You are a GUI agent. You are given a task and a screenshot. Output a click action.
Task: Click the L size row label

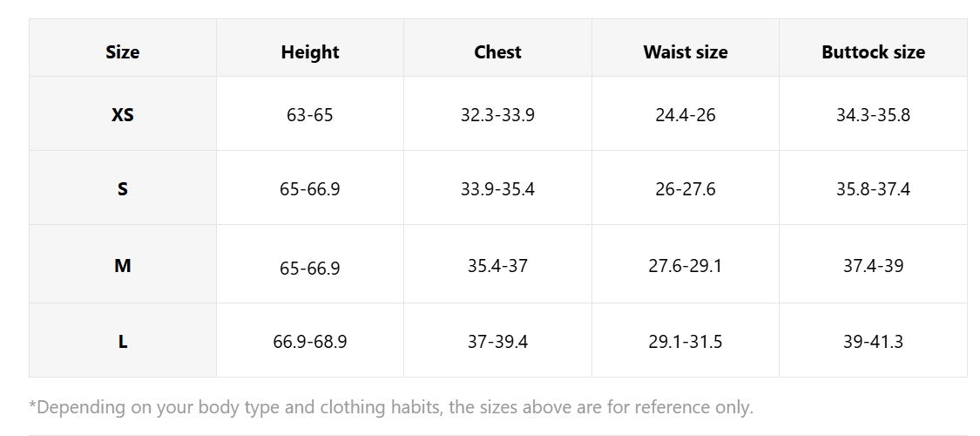click(123, 342)
